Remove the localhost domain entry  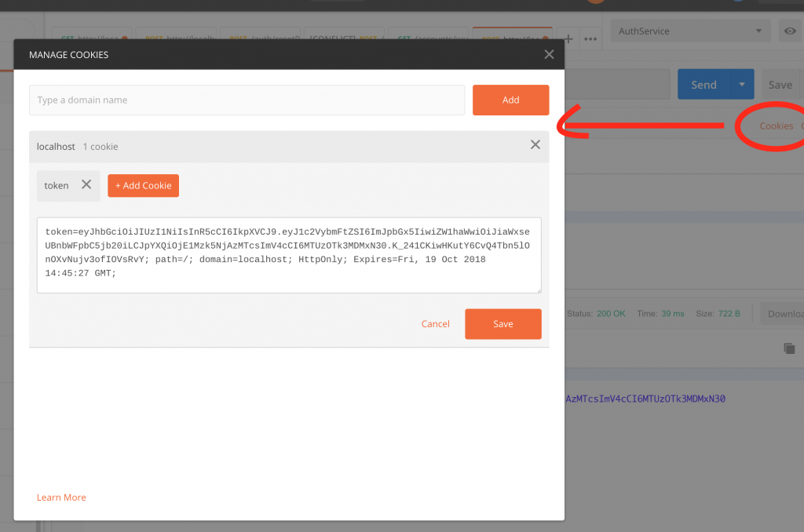535,144
